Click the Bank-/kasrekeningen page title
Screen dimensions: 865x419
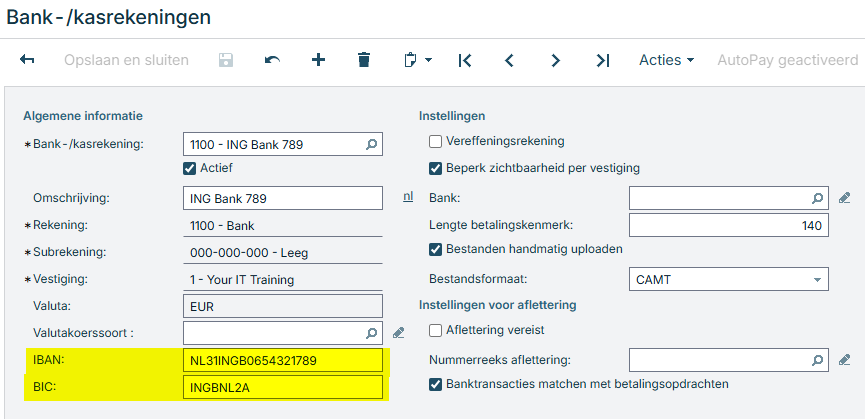[x=109, y=17]
